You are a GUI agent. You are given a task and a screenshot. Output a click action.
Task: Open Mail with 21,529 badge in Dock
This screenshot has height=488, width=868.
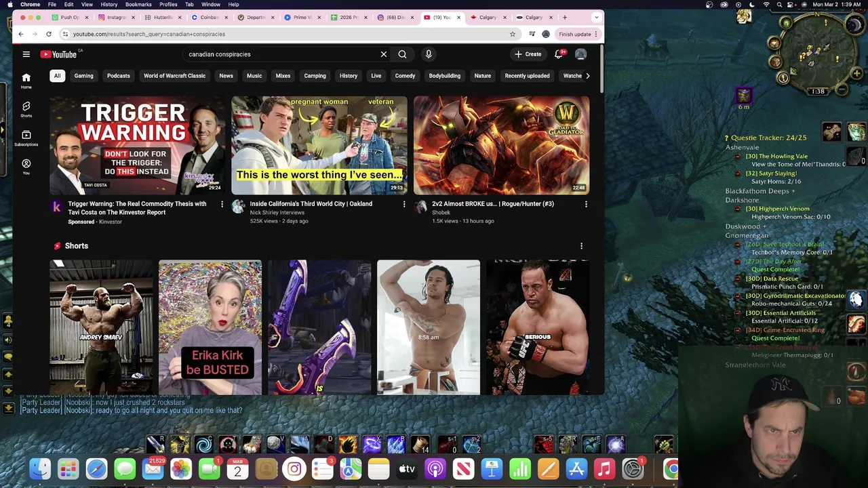click(x=153, y=469)
